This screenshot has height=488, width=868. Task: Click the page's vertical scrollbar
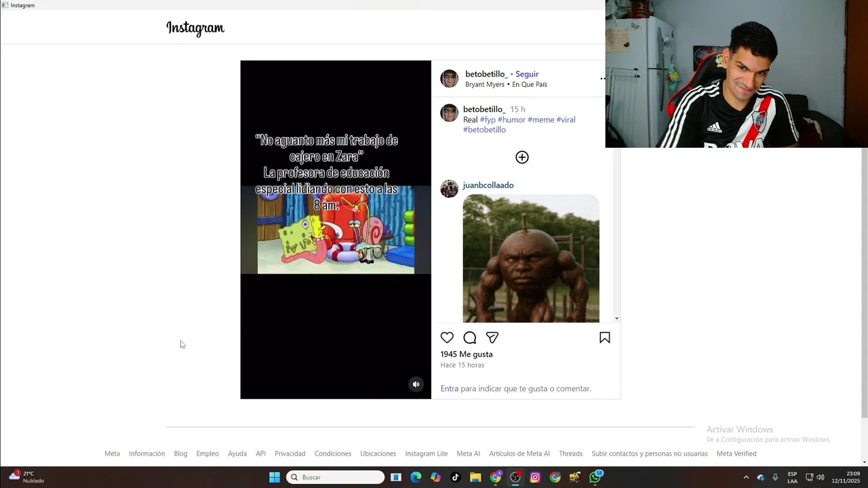coord(864,282)
